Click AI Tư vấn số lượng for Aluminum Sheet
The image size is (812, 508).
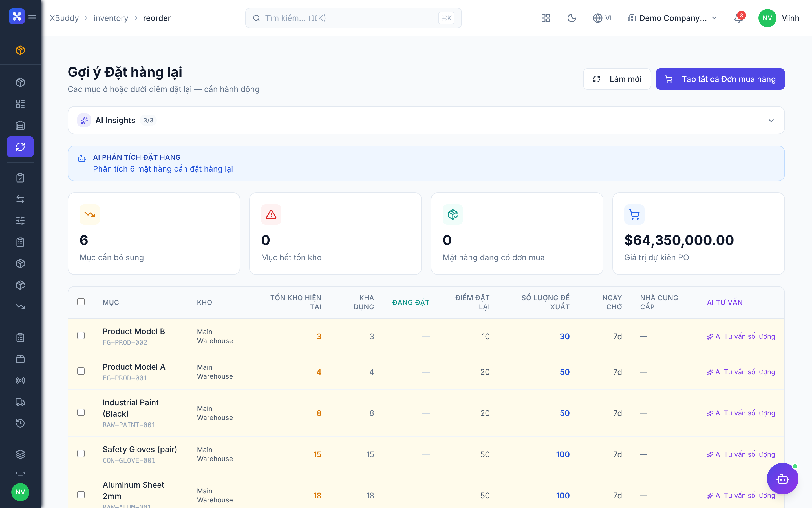coord(741,496)
